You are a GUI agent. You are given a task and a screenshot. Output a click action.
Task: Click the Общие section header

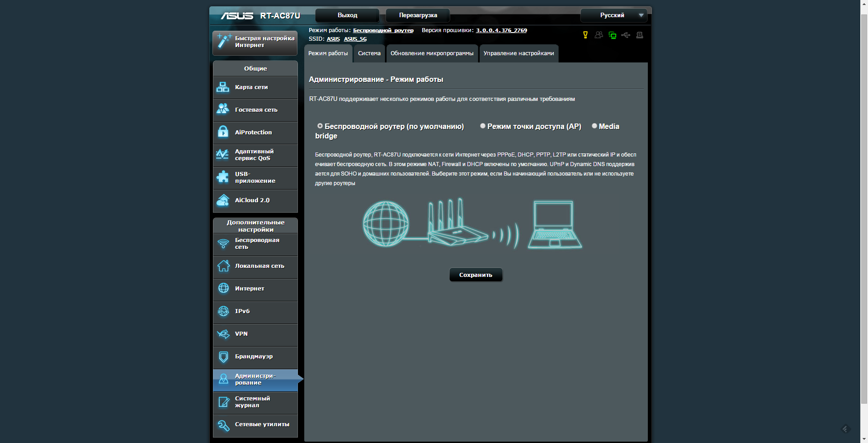tap(255, 68)
